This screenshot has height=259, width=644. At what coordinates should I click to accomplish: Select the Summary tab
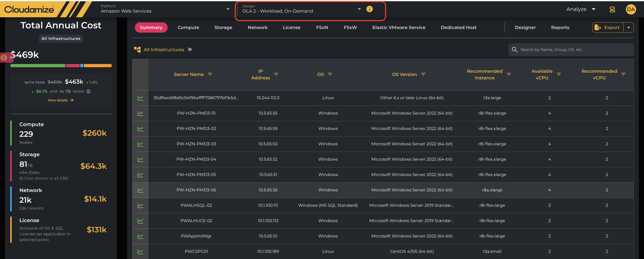click(151, 28)
